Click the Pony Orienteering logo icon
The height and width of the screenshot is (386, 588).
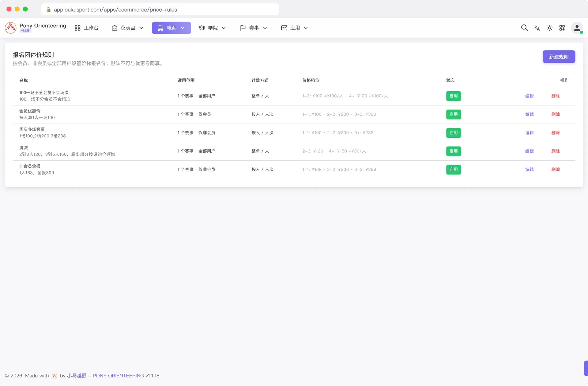point(11,28)
